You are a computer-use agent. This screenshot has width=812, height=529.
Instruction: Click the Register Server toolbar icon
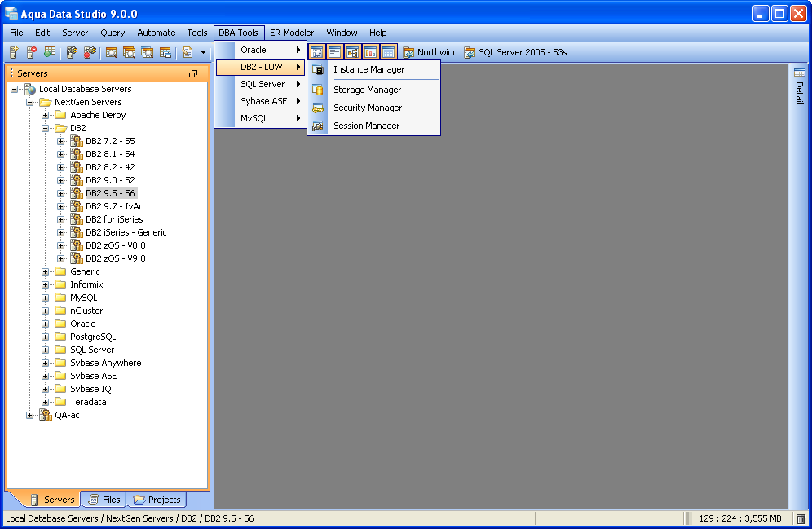pyautogui.click(x=14, y=52)
